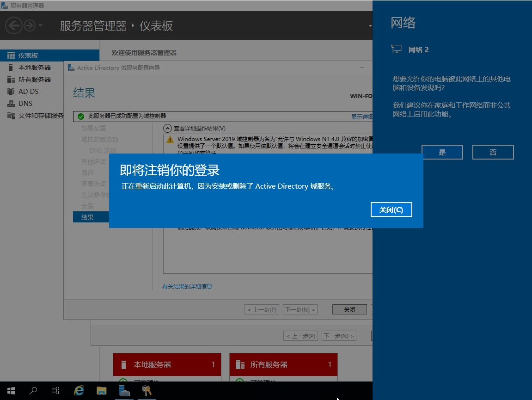
Task: Click the forward arrow in Server Manager header
Action: coord(30,25)
